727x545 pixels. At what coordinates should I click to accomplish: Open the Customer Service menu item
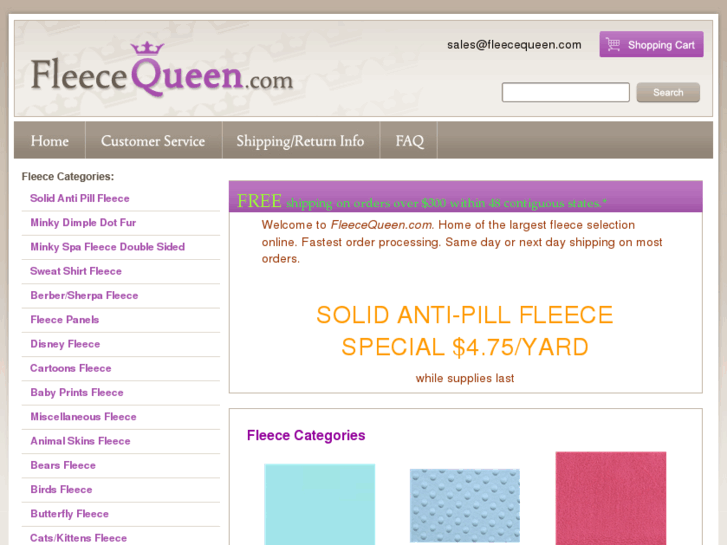[153, 141]
